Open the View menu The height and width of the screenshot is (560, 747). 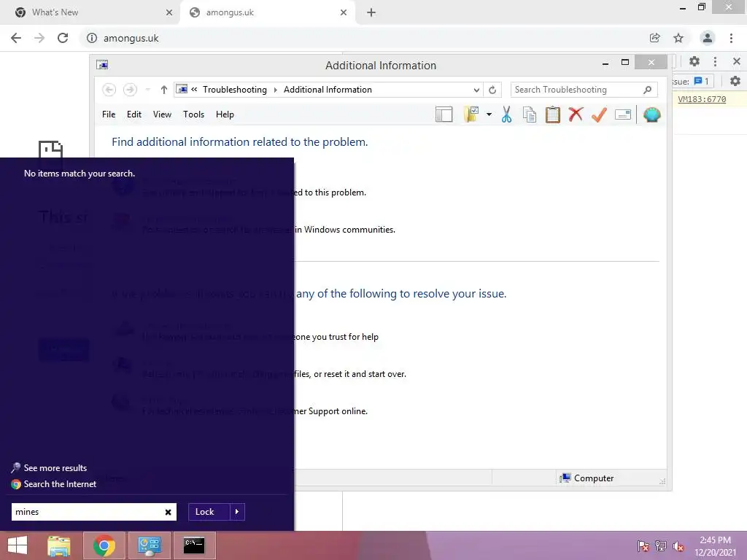[162, 114]
